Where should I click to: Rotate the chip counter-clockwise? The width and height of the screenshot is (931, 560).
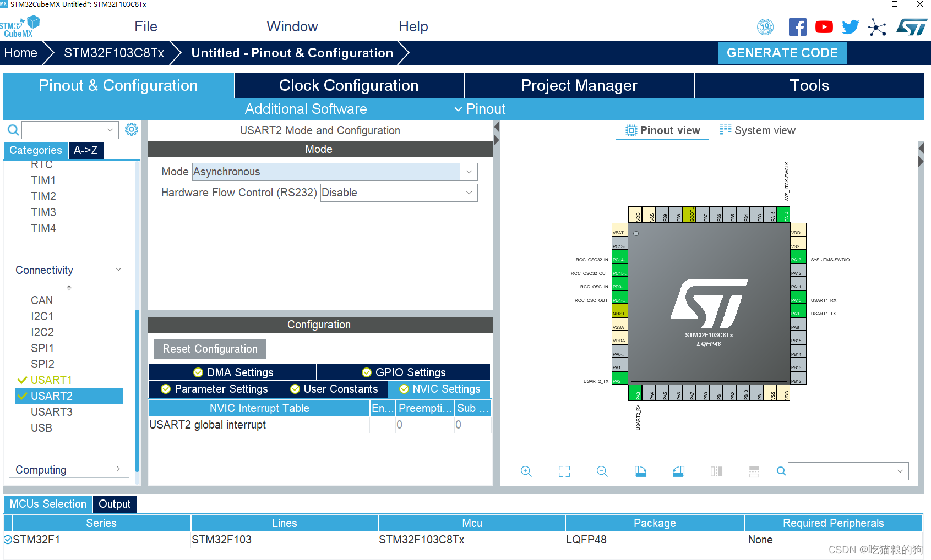pos(678,471)
